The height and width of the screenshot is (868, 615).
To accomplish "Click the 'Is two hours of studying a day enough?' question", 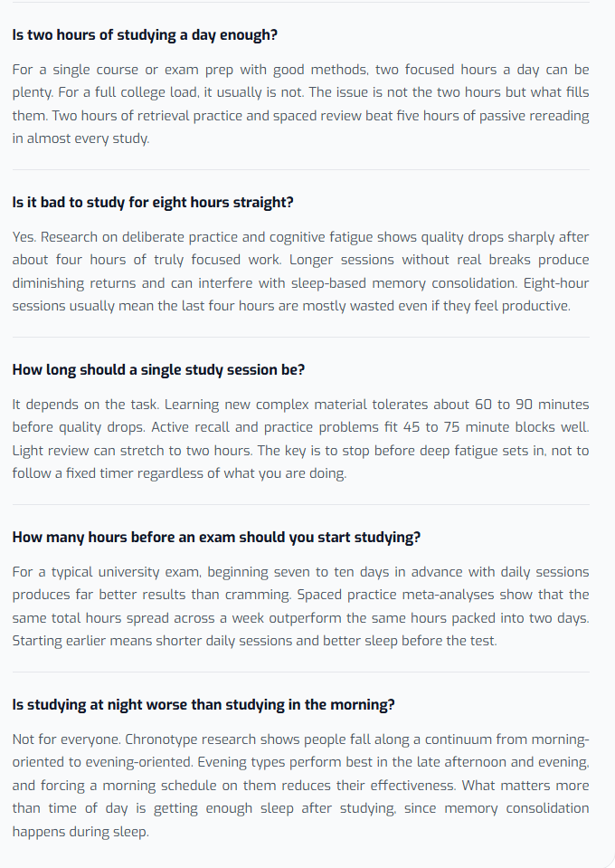I will (145, 35).
